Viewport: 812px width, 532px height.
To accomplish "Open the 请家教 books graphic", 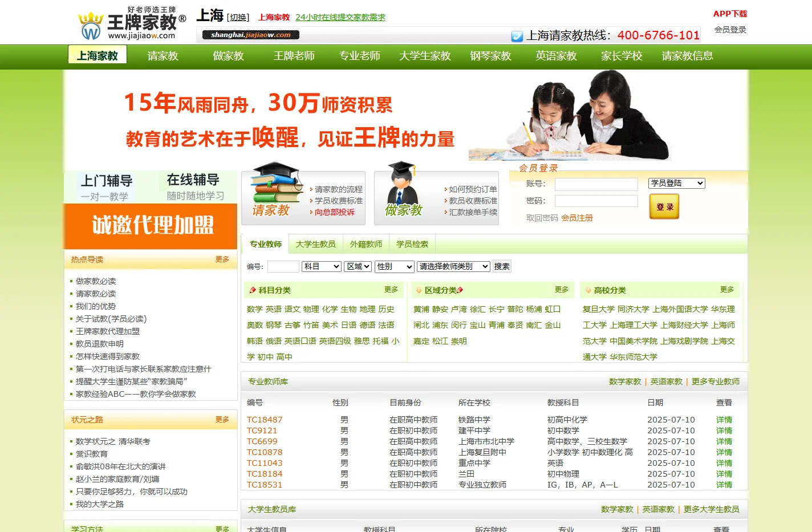I will click(x=277, y=190).
